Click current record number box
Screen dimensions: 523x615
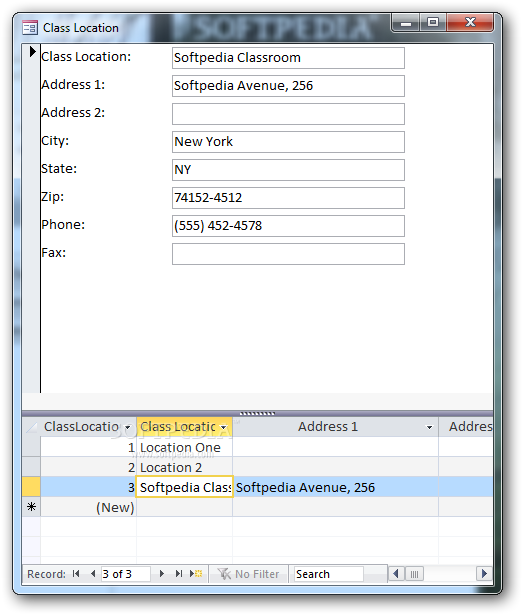[126, 574]
